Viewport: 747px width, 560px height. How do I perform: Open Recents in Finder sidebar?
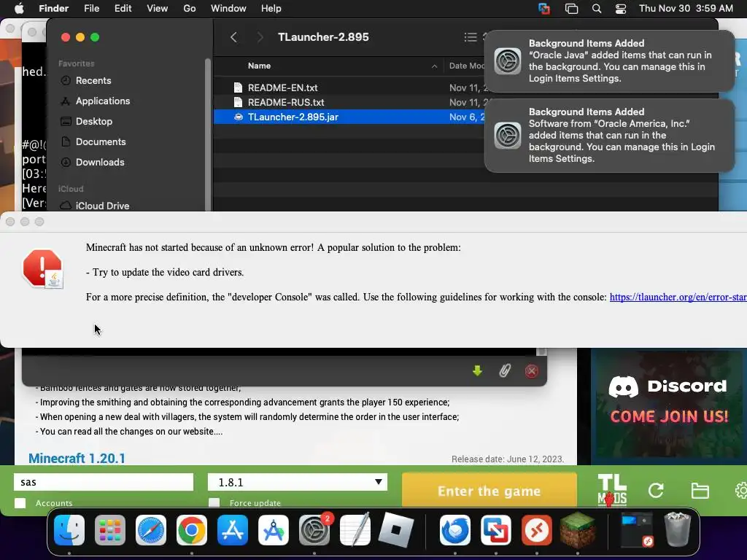[93, 80]
